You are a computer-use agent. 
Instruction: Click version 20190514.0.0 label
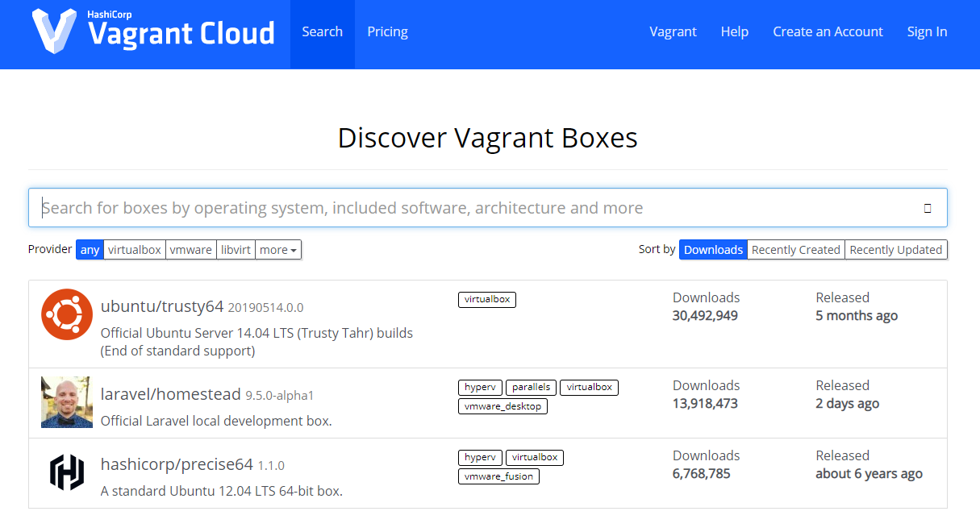265,308
